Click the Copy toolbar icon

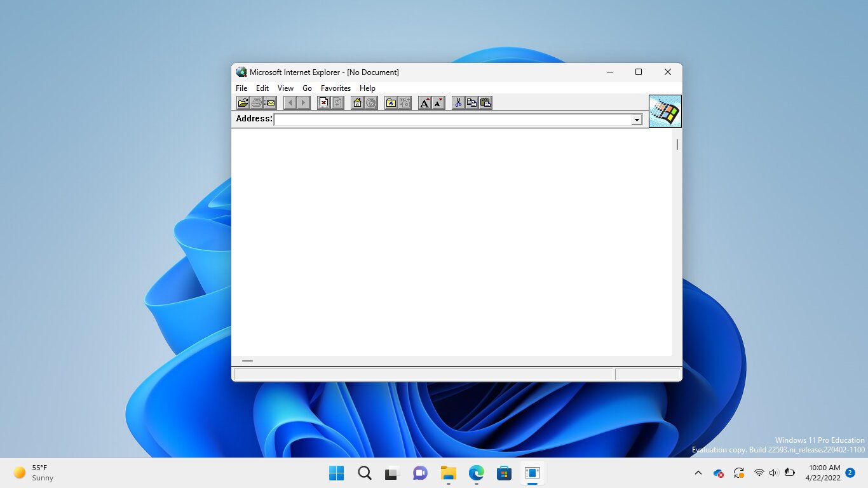click(x=472, y=103)
